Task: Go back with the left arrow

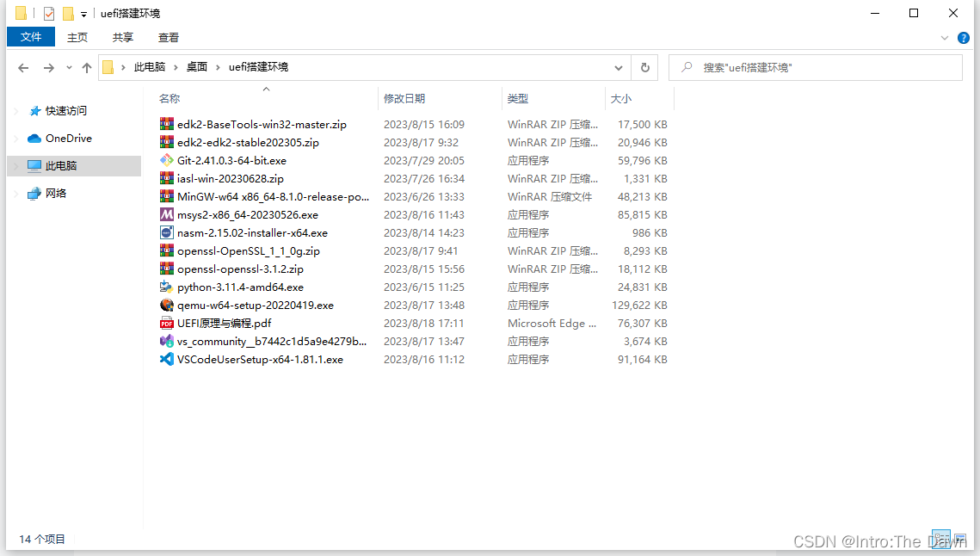Action: pos(23,67)
